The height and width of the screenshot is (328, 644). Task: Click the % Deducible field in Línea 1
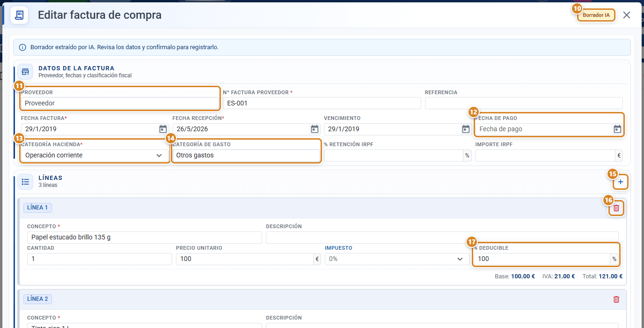point(542,259)
